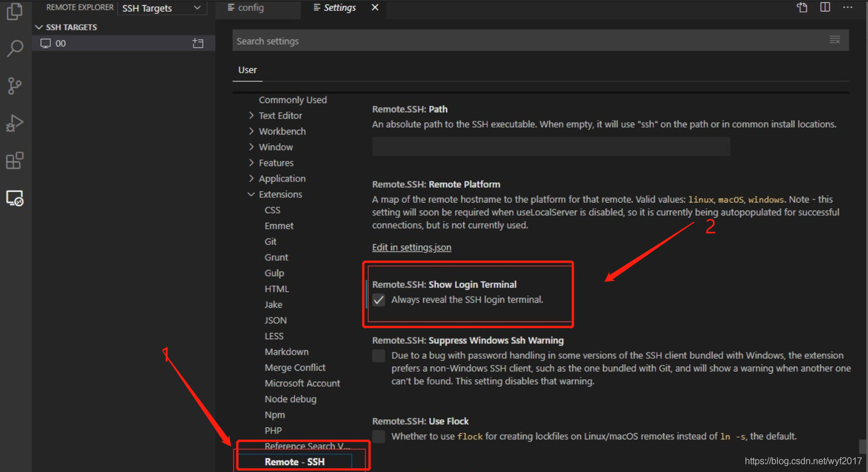868x472 pixels.
Task: Select the User settings scope tab
Action: tap(247, 70)
